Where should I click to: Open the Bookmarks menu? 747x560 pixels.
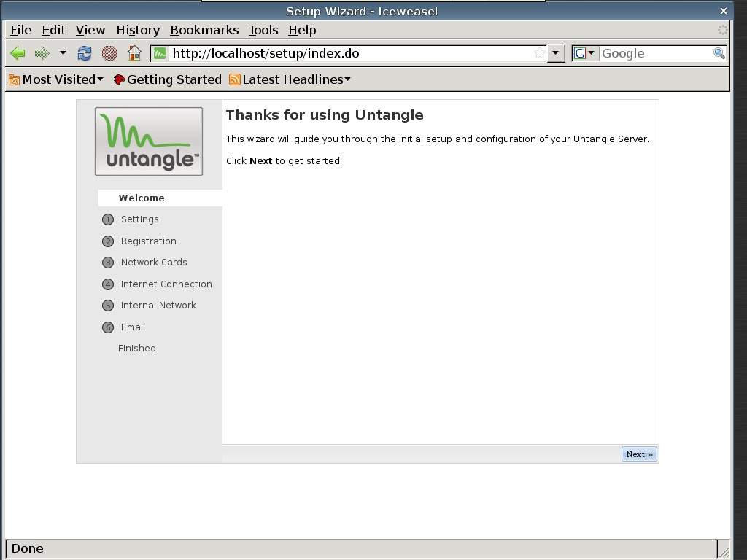pos(204,30)
